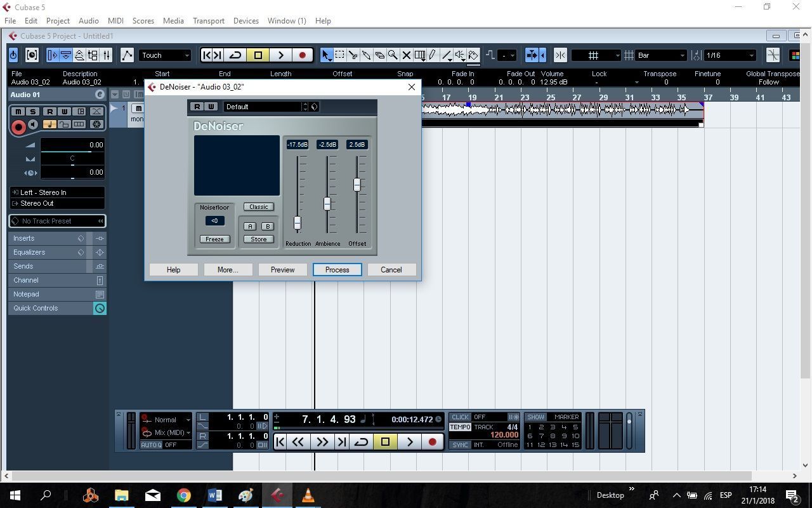Open the Pool window icon
The width and height of the screenshot is (812, 508).
coord(93,55)
